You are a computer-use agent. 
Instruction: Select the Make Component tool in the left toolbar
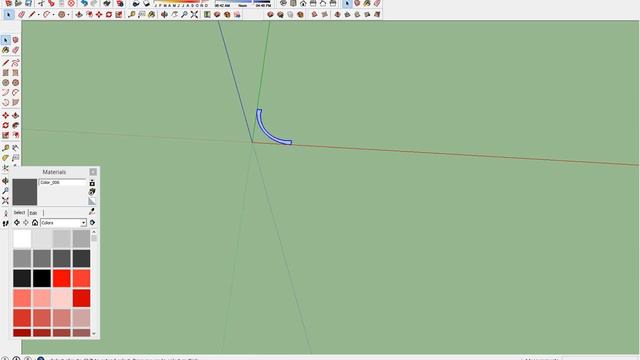[x=16, y=40]
